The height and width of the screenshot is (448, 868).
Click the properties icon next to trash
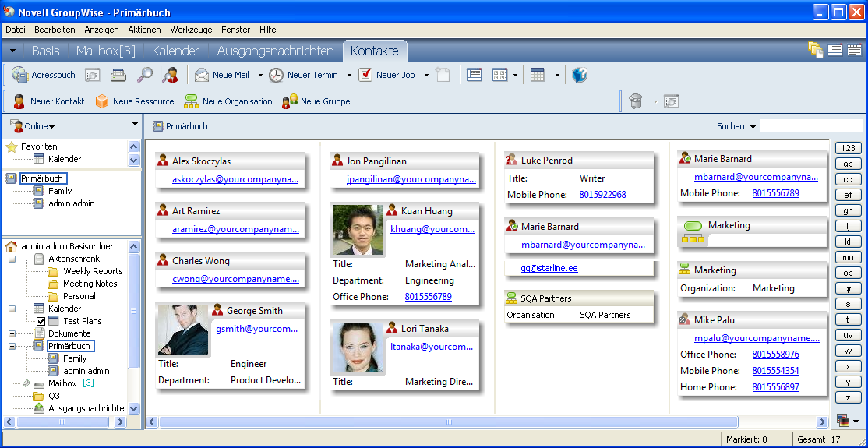point(672,101)
